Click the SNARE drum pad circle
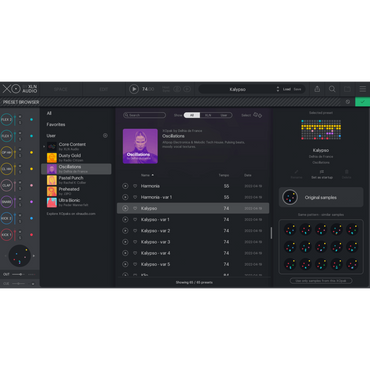 point(6,202)
